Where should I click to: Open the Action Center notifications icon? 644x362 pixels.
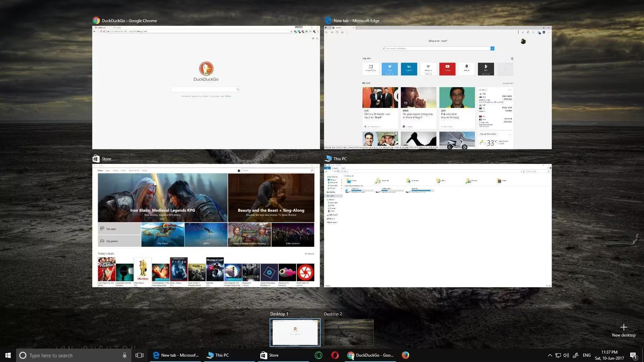click(x=633, y=355)
